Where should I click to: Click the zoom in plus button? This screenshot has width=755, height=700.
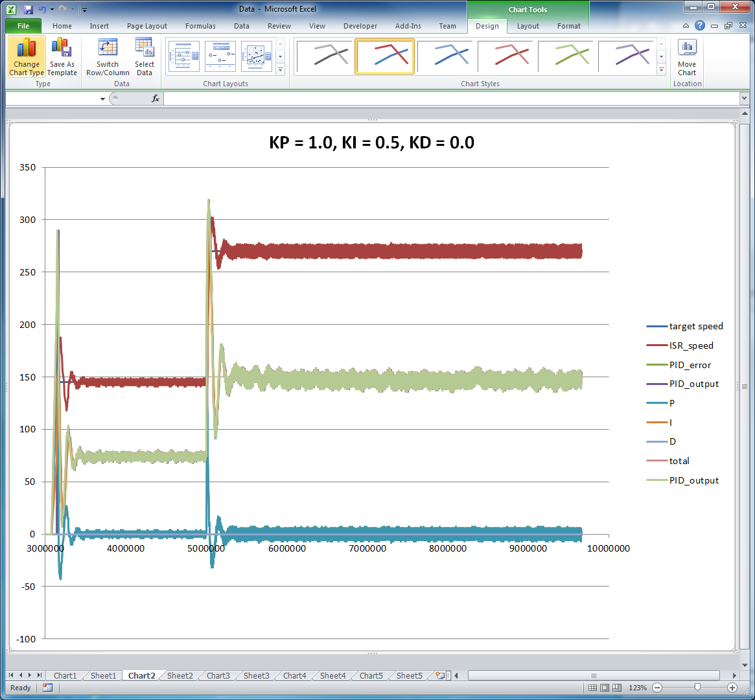pos(732,688)
